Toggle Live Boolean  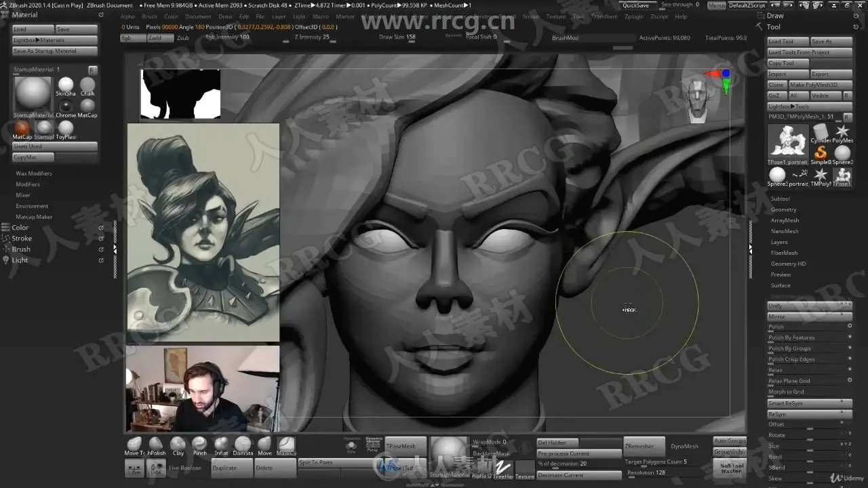click(x=185, y=468)
